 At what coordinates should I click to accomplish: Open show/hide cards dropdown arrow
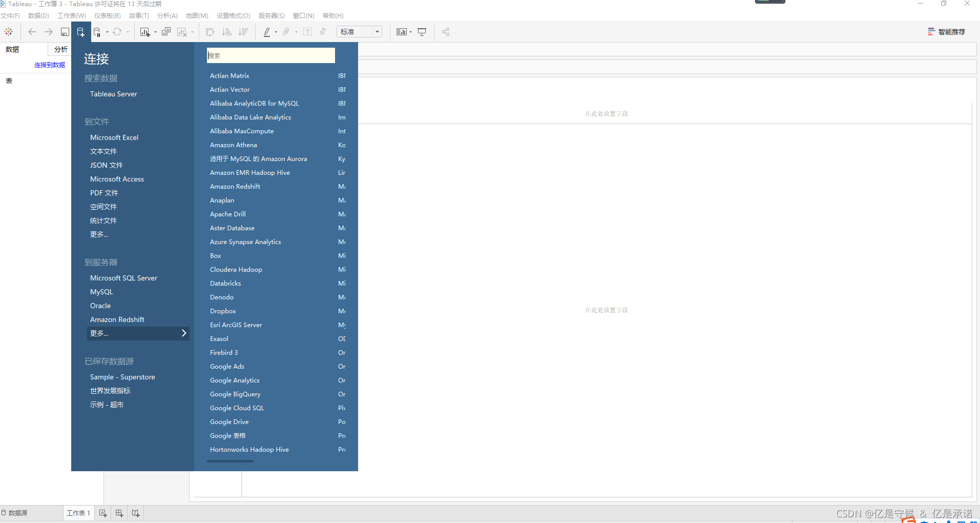pyautogui.click(x=410, y=32)
